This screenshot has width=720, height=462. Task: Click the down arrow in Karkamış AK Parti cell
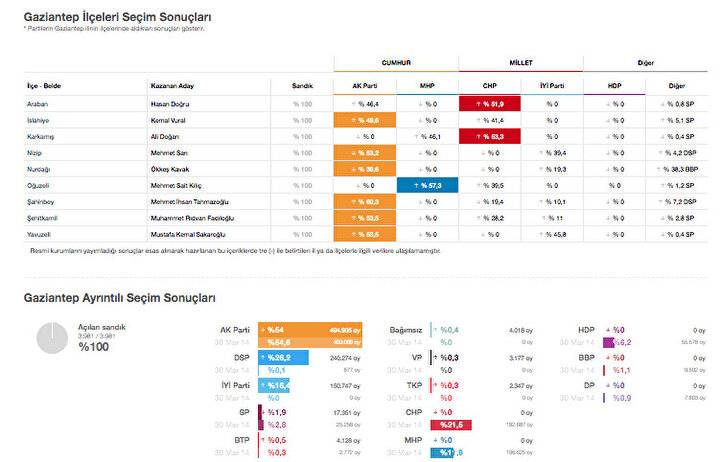click(x=353, y=136)
